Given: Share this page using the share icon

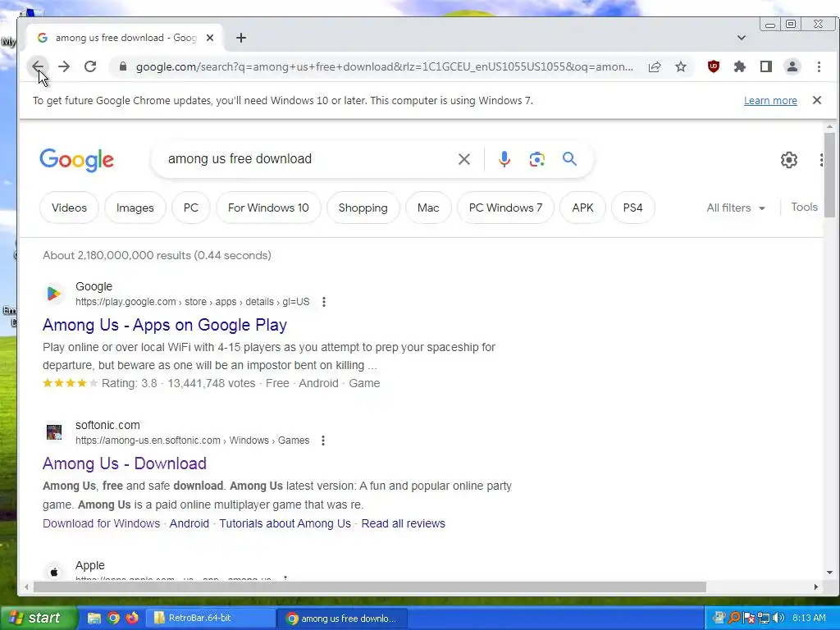Looking at the screenshot, I should [654, 66].
